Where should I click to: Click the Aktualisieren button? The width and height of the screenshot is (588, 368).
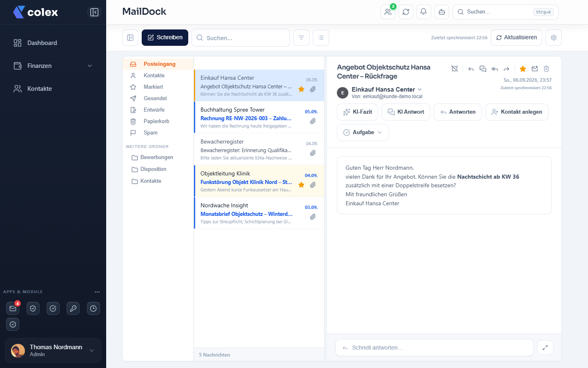pos(517,38)
